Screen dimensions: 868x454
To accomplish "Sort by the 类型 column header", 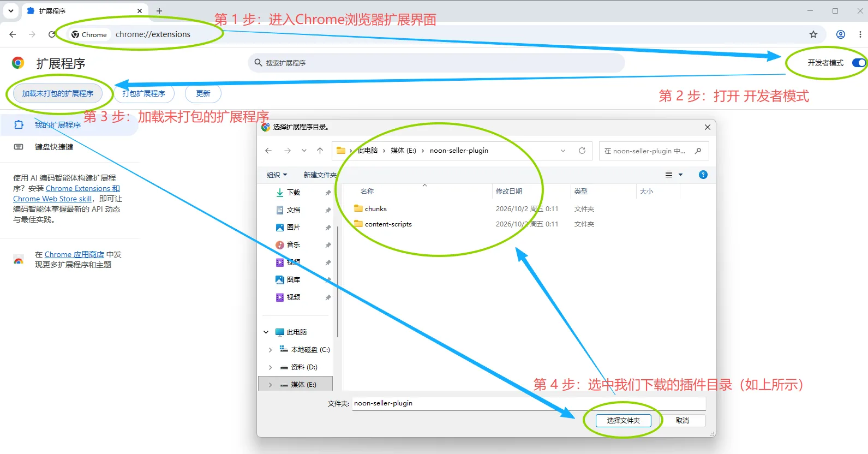I will coord(581,192).
